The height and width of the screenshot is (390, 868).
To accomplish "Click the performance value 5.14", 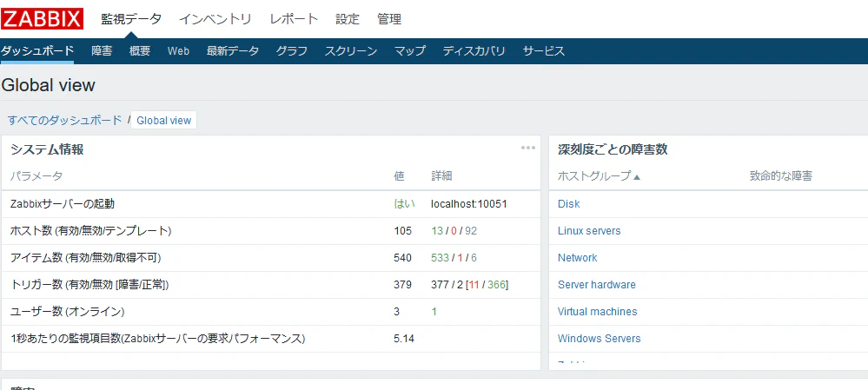I will point(403,339).
